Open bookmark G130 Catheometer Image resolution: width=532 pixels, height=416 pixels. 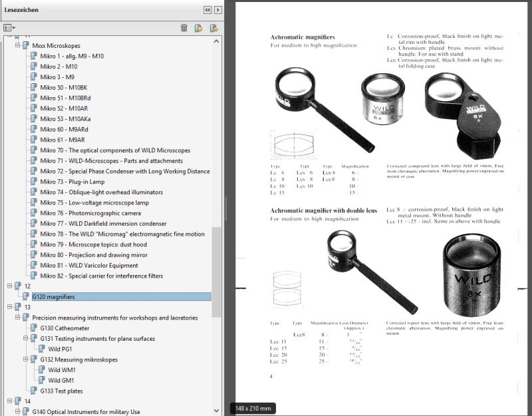[x=65, y=328]
